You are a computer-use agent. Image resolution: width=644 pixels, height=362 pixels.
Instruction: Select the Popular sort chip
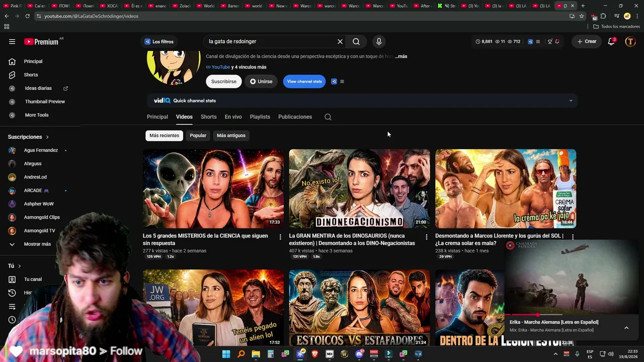[198, 136]
